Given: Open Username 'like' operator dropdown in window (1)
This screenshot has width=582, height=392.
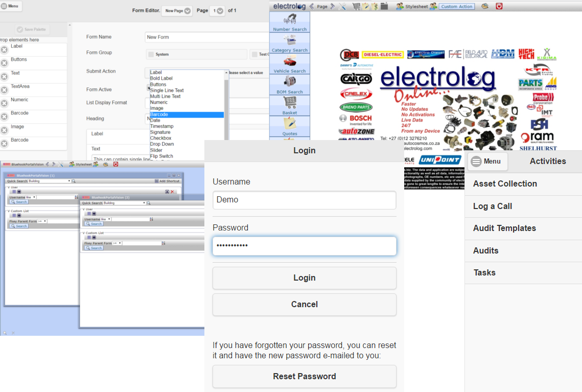Looking at the screenshot, I should (x=31, y=197).
